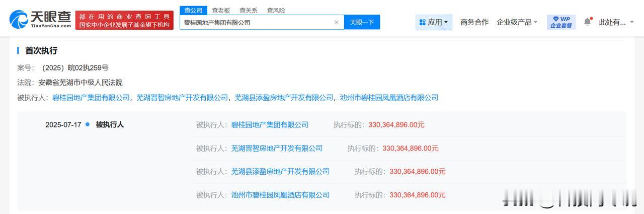Open 碧桂园地产集团有限公司 link in timeline row
This screenshot has height=214, width=644.
pos(270,125)
